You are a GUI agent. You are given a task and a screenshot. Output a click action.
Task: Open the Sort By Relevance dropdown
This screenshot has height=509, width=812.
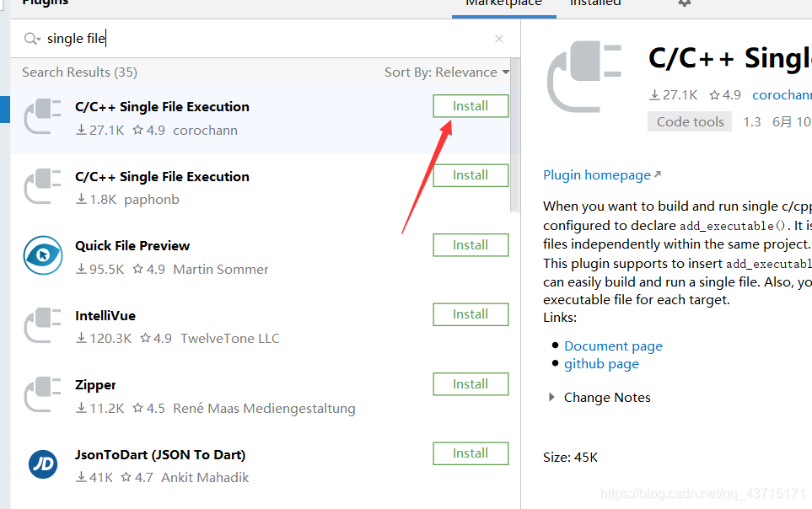point(447,72)
